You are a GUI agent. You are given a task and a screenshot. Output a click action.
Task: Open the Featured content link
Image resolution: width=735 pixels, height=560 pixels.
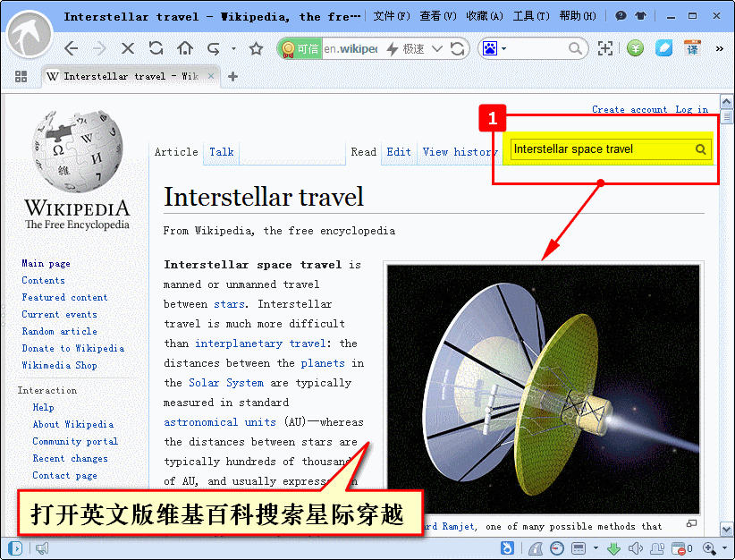click(64, 297)
